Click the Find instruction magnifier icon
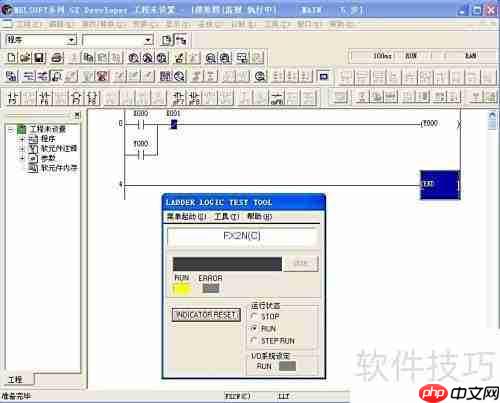500x403 pixels. (x=148, y=58)
